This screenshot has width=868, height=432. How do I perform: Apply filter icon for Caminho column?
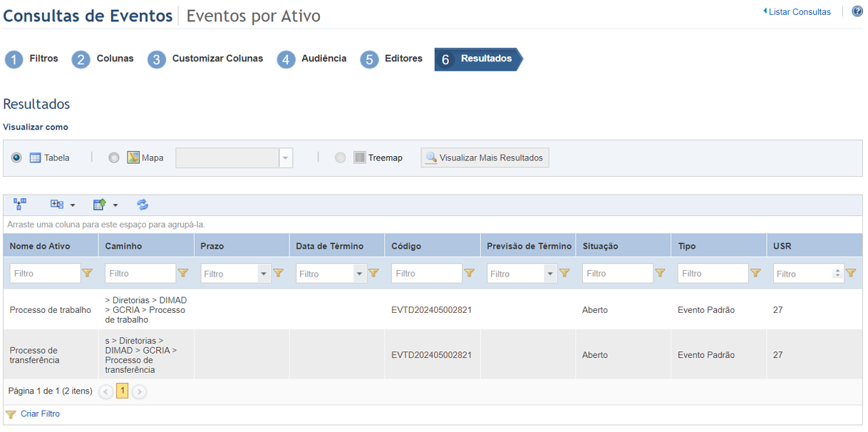(x=183, y=273)
